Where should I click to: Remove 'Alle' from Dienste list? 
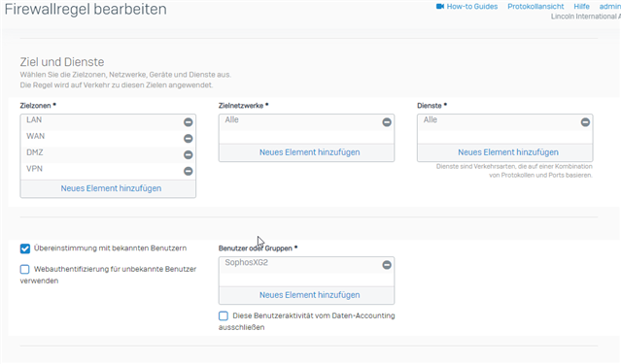click(585, 122)
